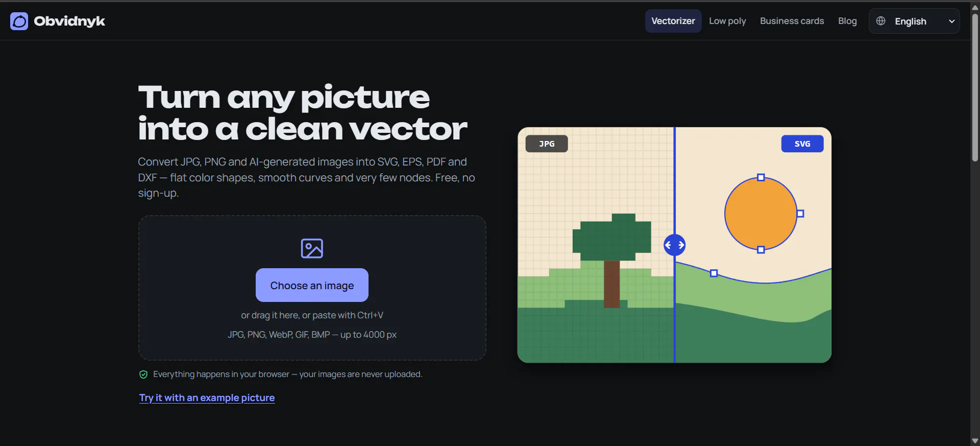The height and width of the screenshot is (446, 980).
Task: Click the 'Turn any picture' headline
Action: (284, 97)
